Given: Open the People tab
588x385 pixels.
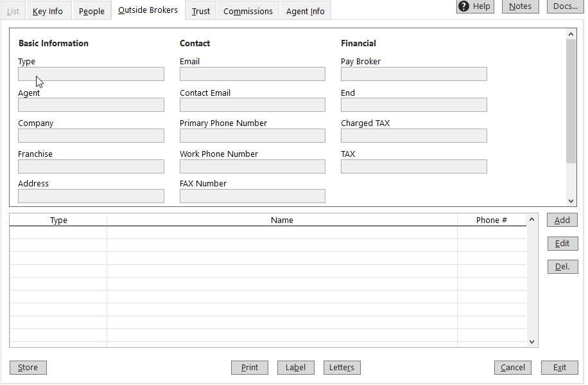Looking at the screenshot, I should (91, 10).
